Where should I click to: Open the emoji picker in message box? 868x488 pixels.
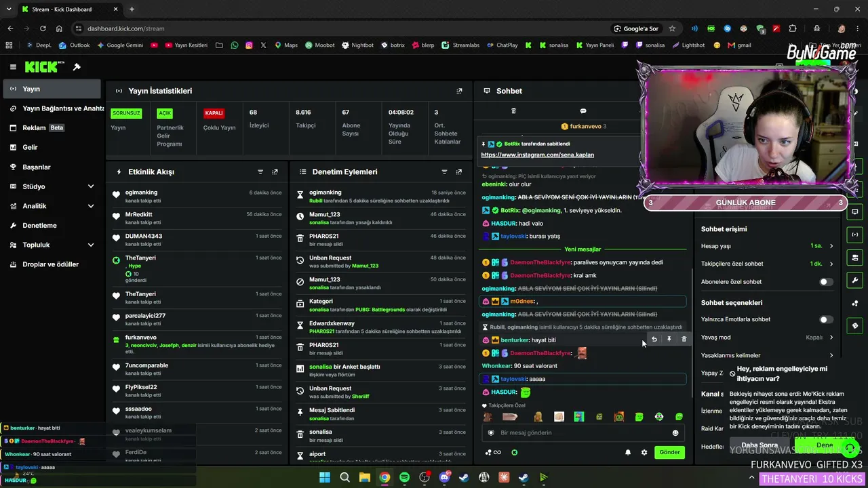click(x=675, y=433)
